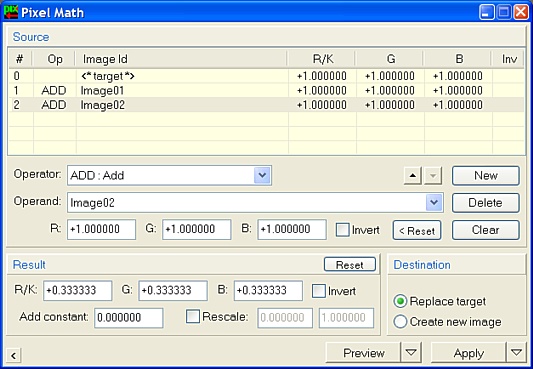Image resolution: width=533 pixels, height=369 pixels.
Task: Click the < Reset operand button
Action: tap(417, 230)
